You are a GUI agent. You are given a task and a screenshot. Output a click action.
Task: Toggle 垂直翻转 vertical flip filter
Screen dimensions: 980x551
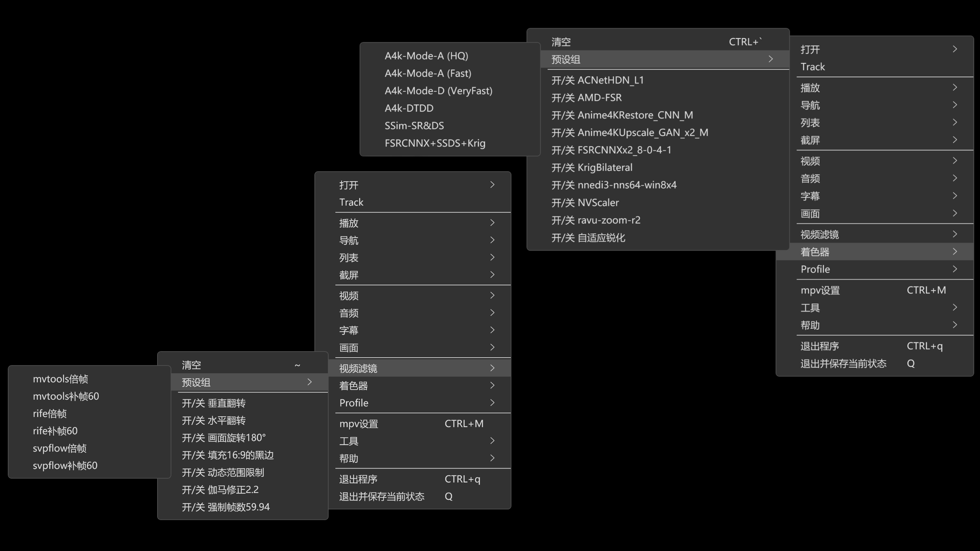click(214, 403)
